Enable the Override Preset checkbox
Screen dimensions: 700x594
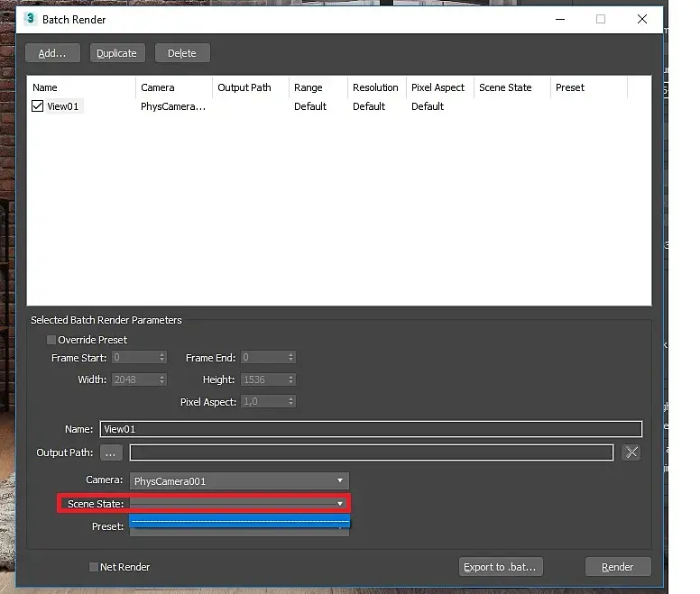51,340
